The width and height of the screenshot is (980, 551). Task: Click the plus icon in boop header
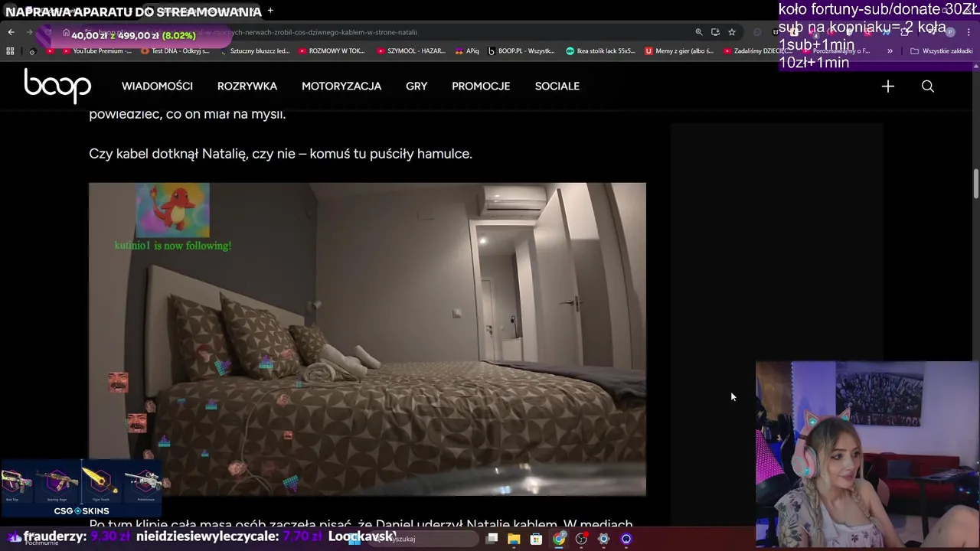click(888, 86)
